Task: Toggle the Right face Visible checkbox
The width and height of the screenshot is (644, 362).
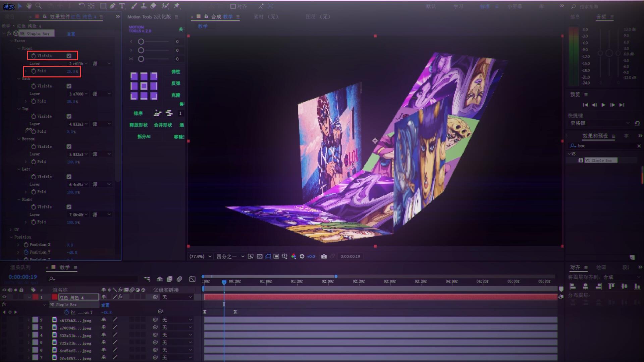Action: (x=69, y=207)
